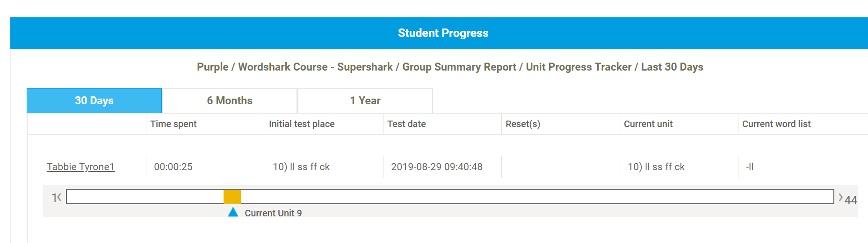This screenshot has width=868, height=243.
Task: Click the empty area of unit progress bar
Action: [x=514, y=197]
